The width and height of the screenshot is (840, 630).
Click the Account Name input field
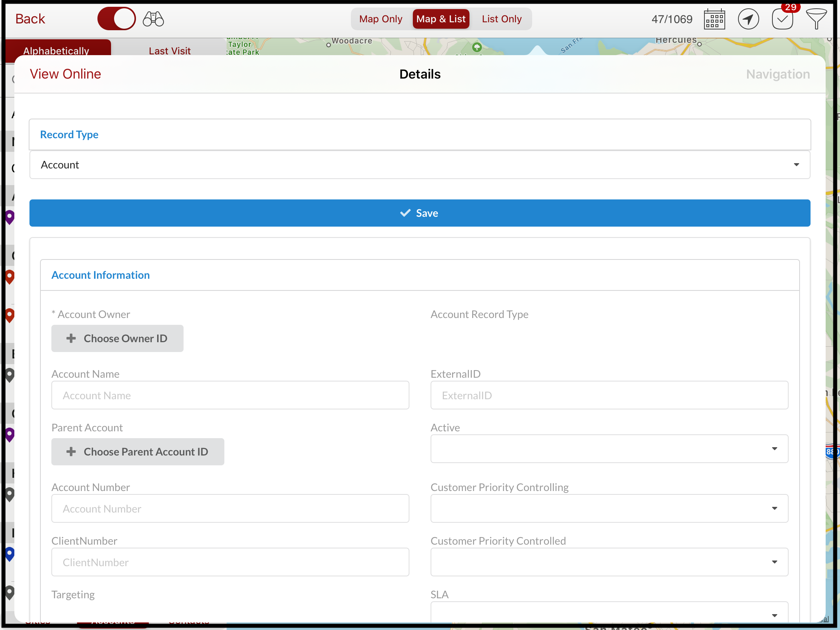pos(230,395)
